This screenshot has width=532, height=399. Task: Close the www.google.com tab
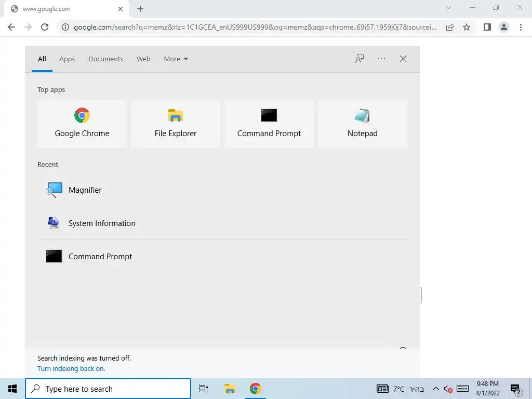121,9
